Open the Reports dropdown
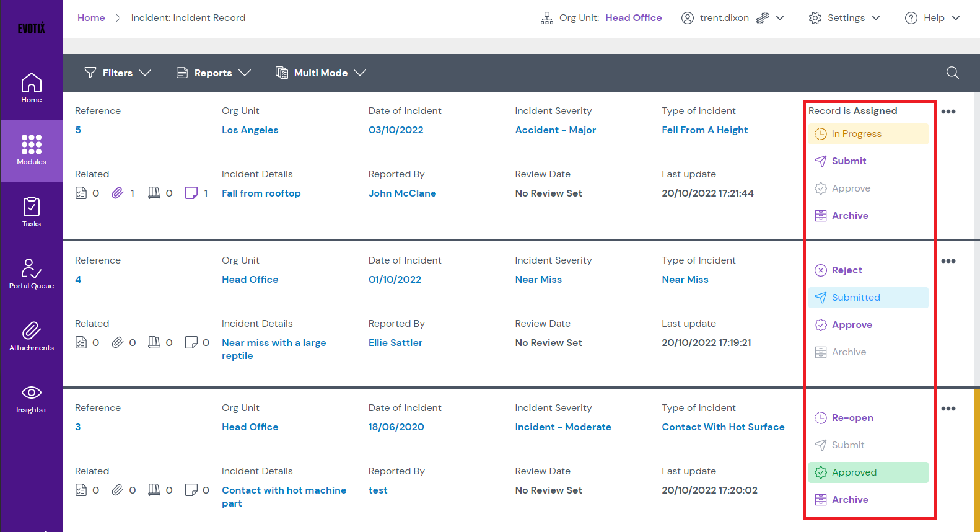Viewport: 980px width, 532px height. point(213,73)
